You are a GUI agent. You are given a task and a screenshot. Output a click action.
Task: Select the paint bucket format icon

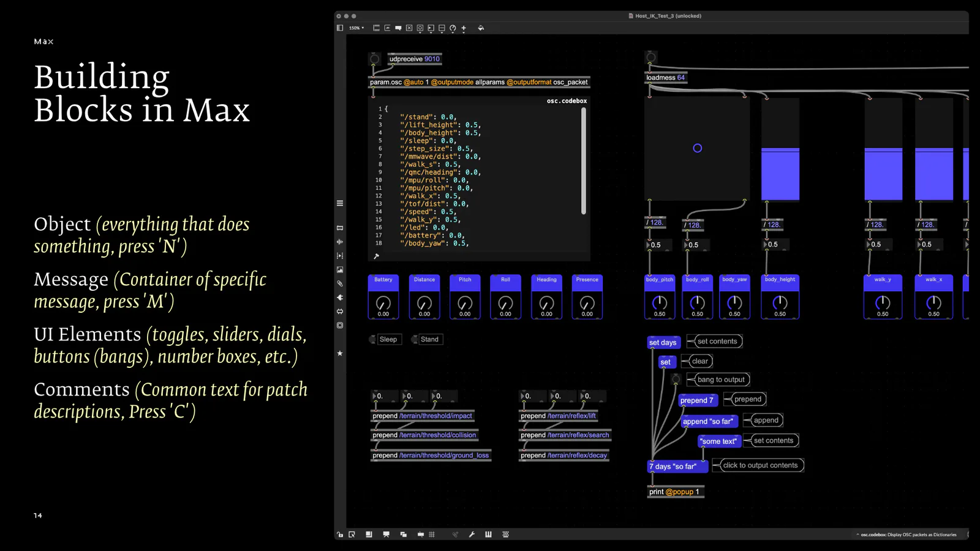(481, 28)
